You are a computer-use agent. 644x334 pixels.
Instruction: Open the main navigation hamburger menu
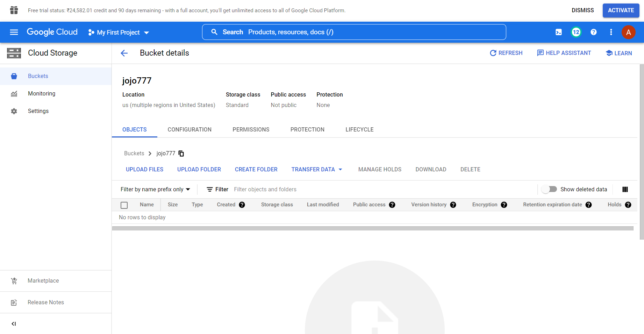[14, 32]
